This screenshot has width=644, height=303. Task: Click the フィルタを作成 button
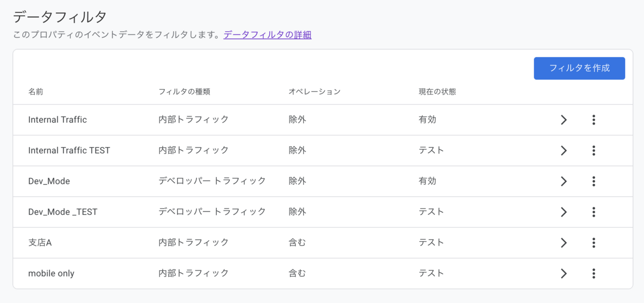click(580, 68)
